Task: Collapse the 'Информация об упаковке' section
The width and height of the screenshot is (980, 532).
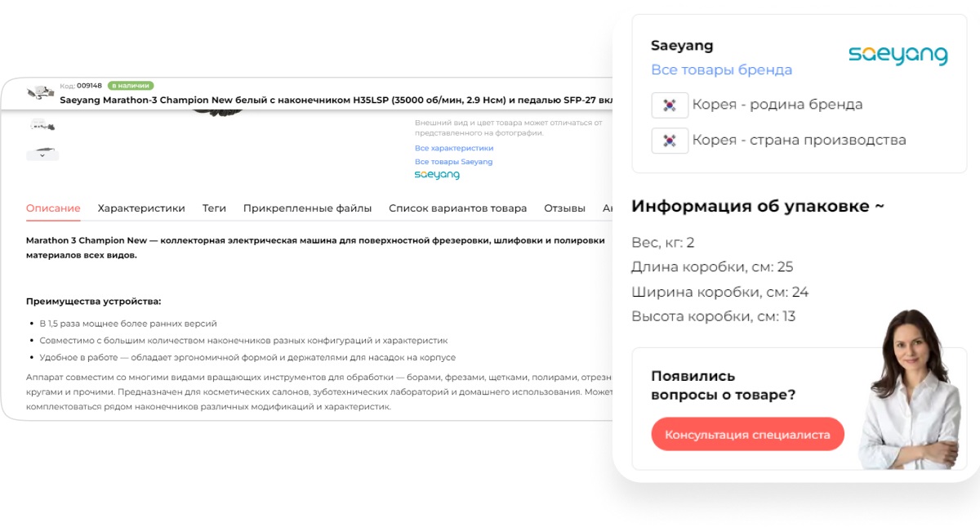Action: click(757, 207)
